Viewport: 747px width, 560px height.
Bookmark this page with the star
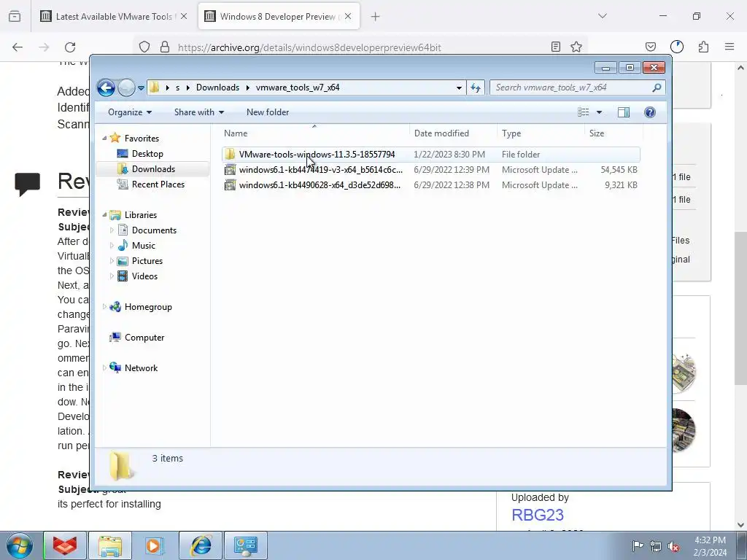point(576,47)
